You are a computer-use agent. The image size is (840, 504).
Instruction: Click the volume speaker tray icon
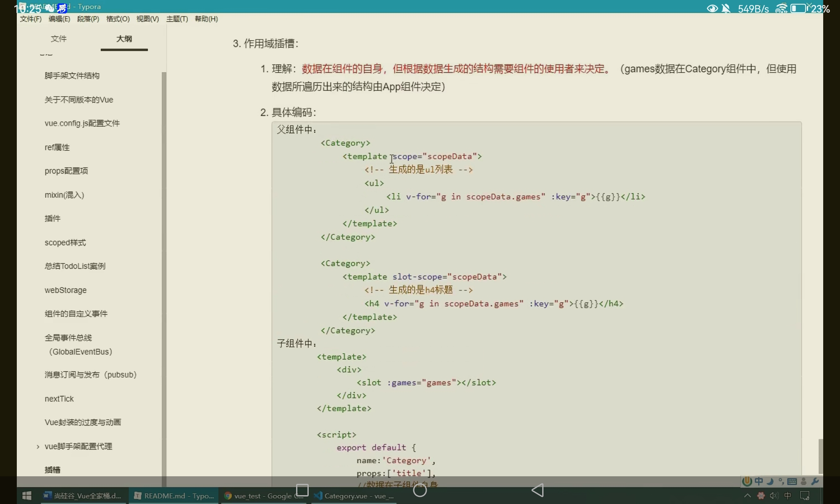[774, 496]
